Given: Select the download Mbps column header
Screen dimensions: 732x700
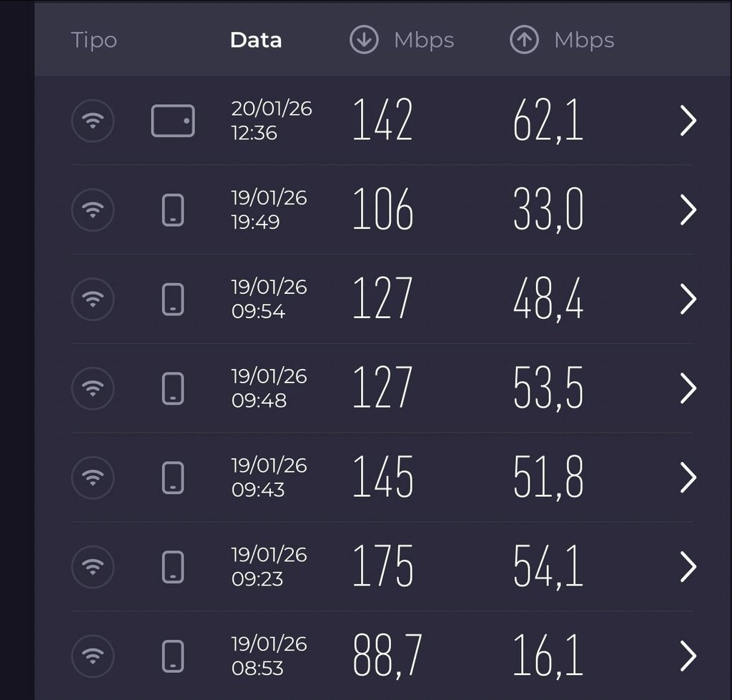Looking at the screenshot, I should click(423, 40).
